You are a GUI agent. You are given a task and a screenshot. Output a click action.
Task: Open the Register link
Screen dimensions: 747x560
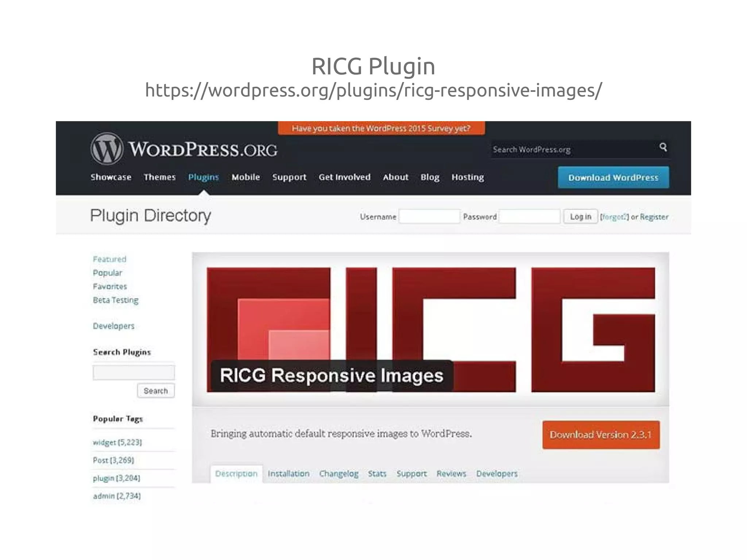point(654,217)
